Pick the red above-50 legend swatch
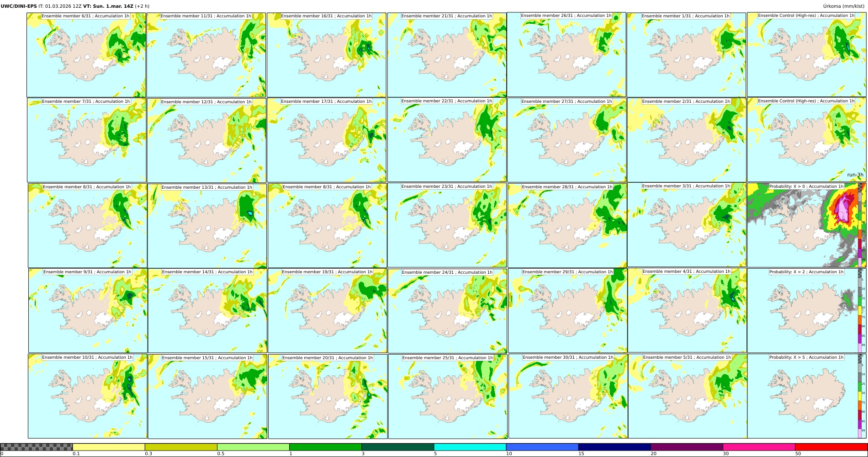The height and width of the screenshot is (457, 868). pos(831,447)
